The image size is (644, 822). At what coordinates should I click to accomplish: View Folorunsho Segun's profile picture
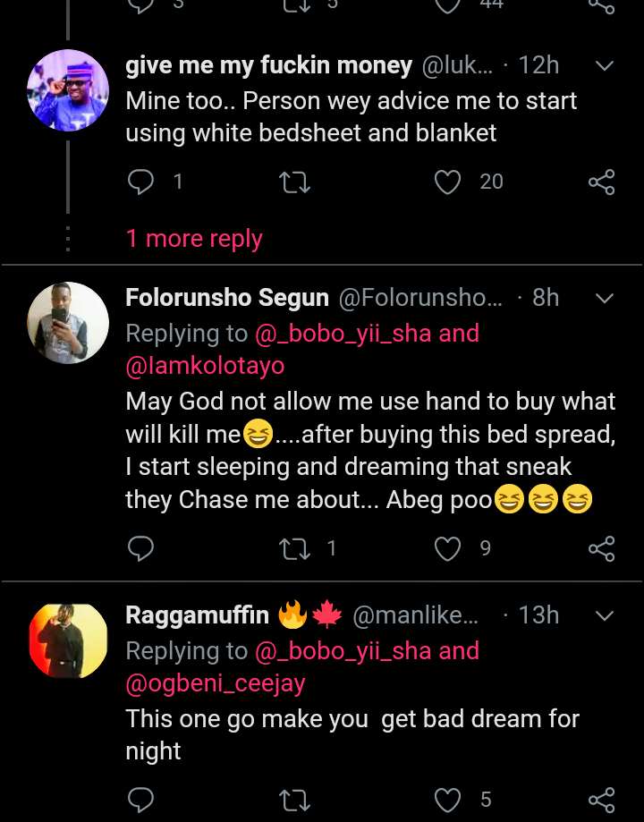(68, 323)
